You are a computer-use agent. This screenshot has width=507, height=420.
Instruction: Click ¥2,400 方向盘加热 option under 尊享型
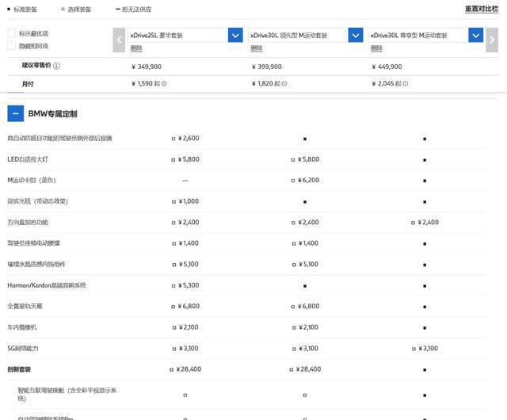point(425,223)
